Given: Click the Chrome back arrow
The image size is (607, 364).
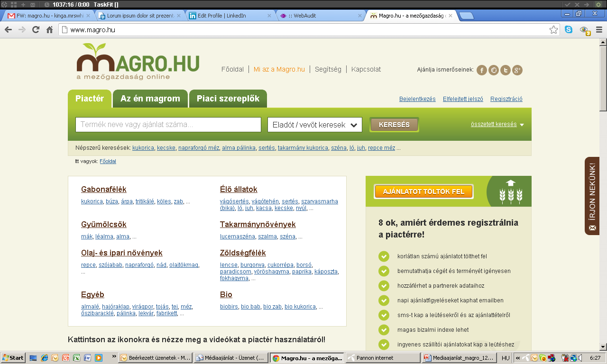Looking at the screenshot, I should tap(8, 30).
